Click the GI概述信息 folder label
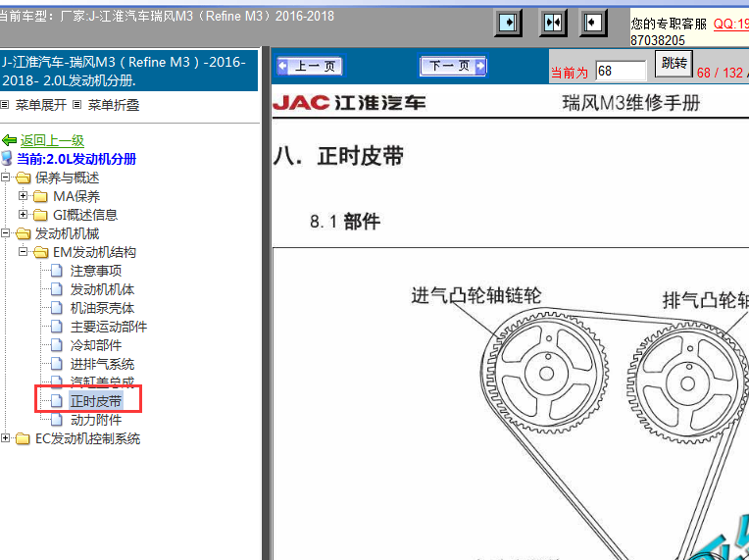 tap(85, 215)
